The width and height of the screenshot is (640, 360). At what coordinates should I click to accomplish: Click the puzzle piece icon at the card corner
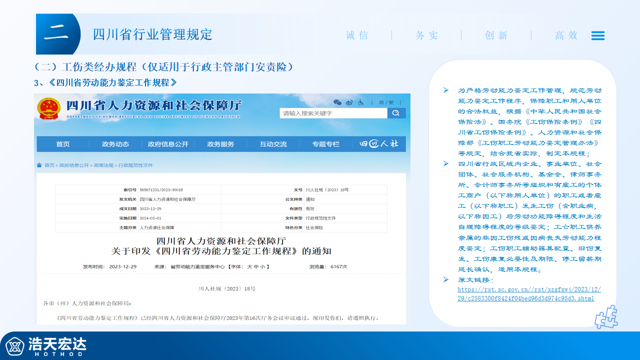click(x=606, y=317)
